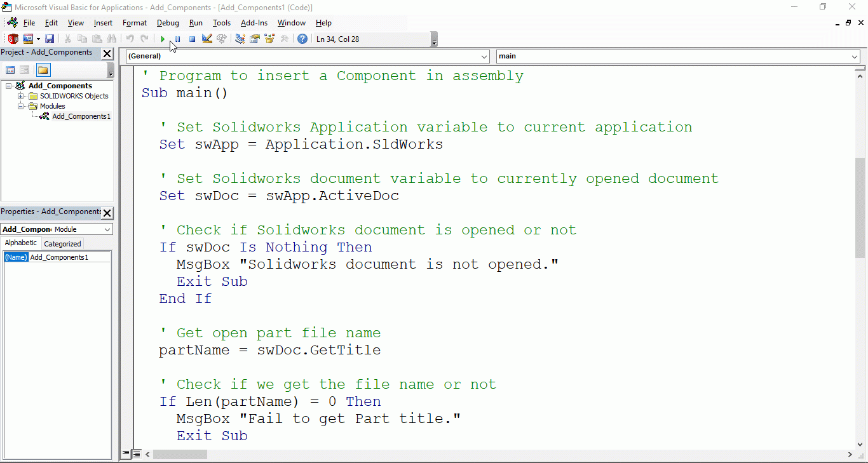Viewport: 868px width, 463px height.
Task: Switch to the Alphabetic properties tab
Action: click(x=21, y=243)
